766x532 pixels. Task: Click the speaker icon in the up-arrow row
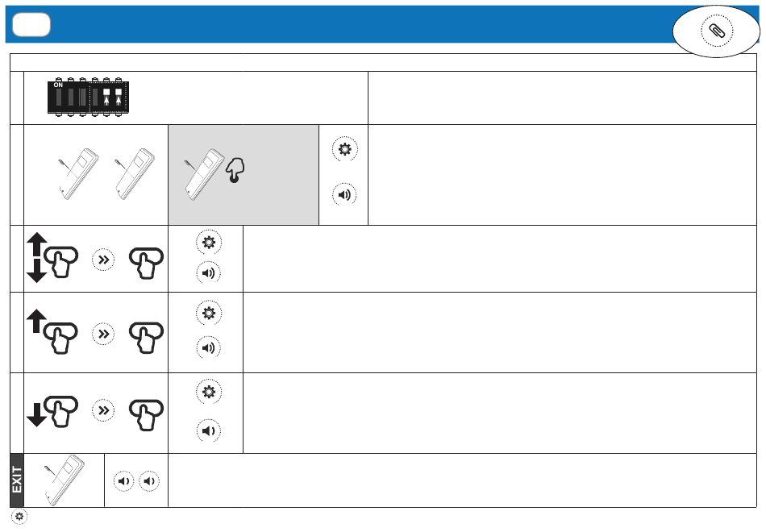(x=209, y=348)
